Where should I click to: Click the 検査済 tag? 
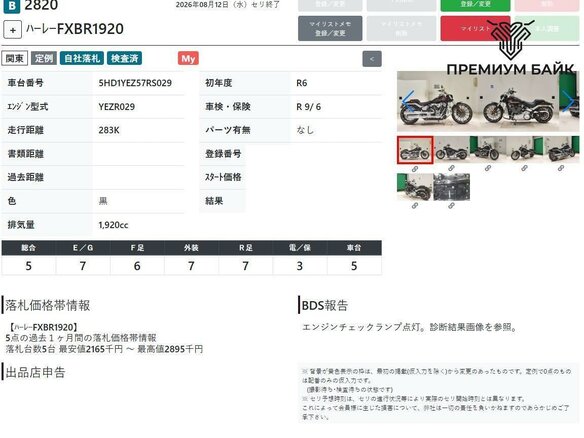click(x=124, y=58)
